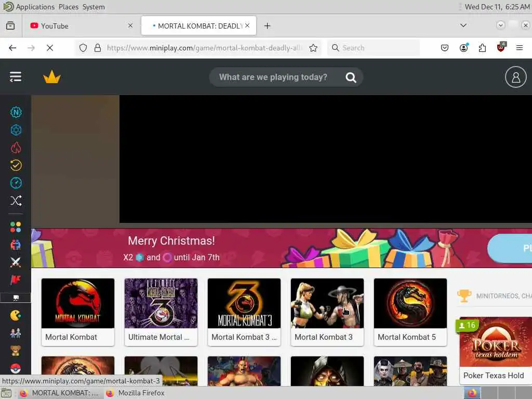Select the random shuffle arrows icon
Screen dimensions: 532x399
click(16, 201)
